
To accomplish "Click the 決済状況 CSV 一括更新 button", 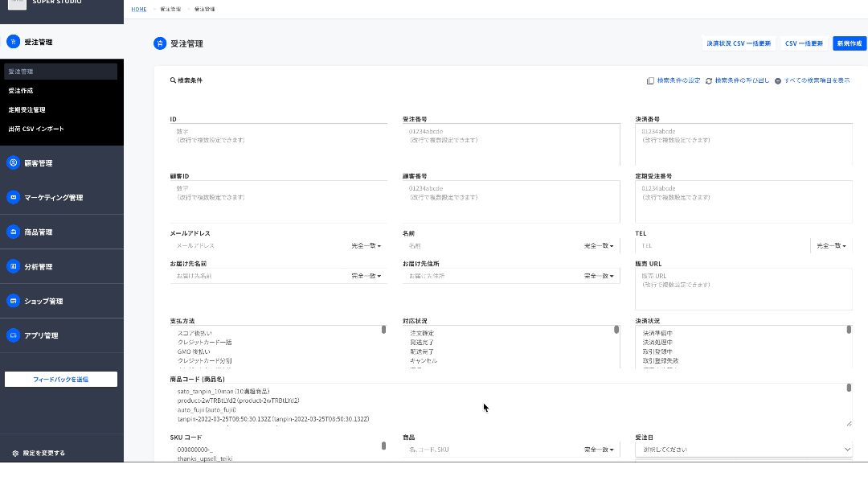I will click(739, 43).
